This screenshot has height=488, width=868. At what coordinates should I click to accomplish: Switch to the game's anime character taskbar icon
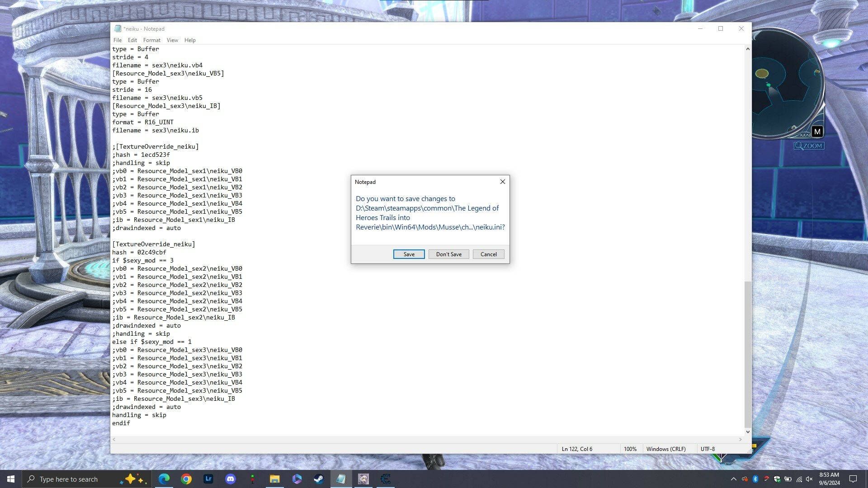pos(363,479)
